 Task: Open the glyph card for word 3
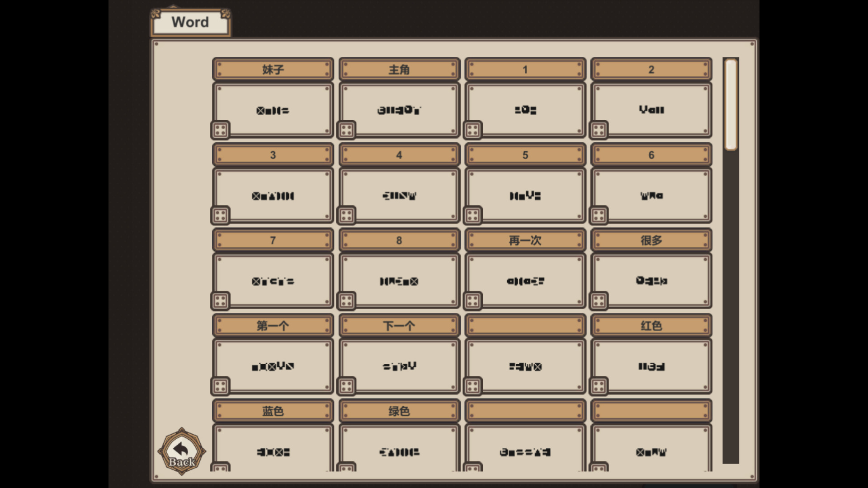tap(273, 196)
